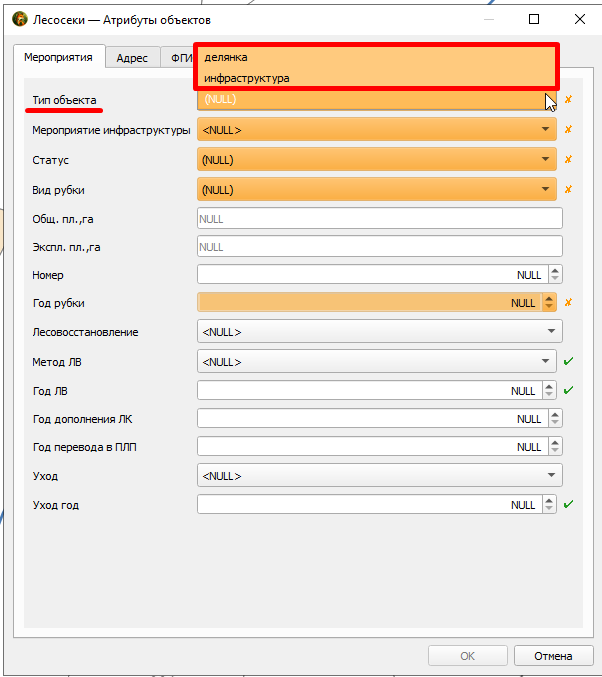
Task: Expand the Вид рубки combo box
Action: (377, 189)
